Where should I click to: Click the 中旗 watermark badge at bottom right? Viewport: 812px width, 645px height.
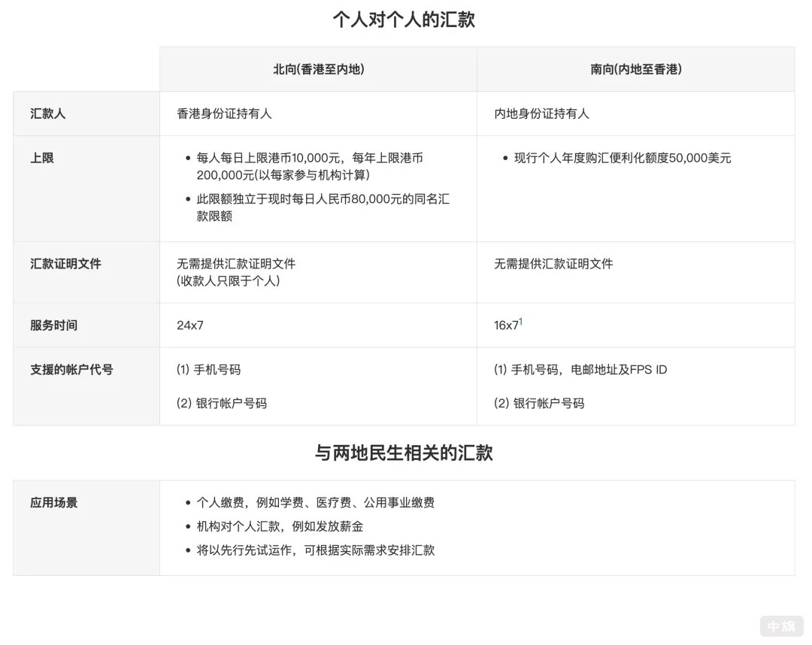point(780,625)
